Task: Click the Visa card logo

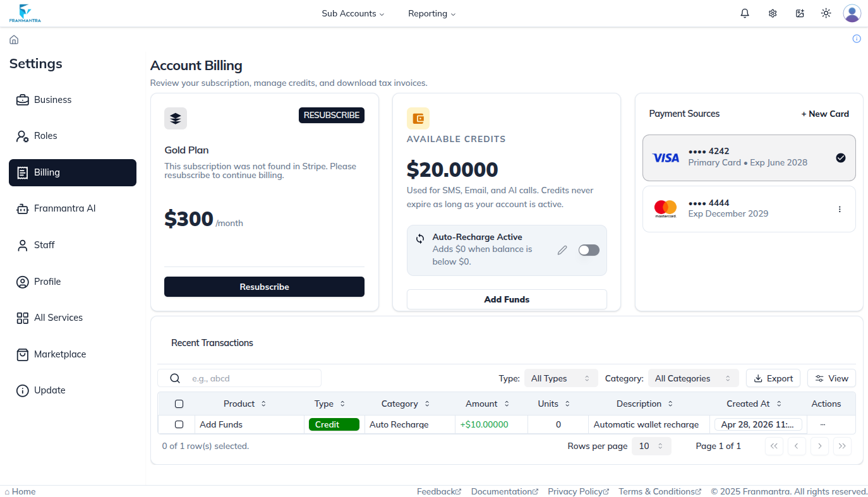Action: (x=666, y=158)
